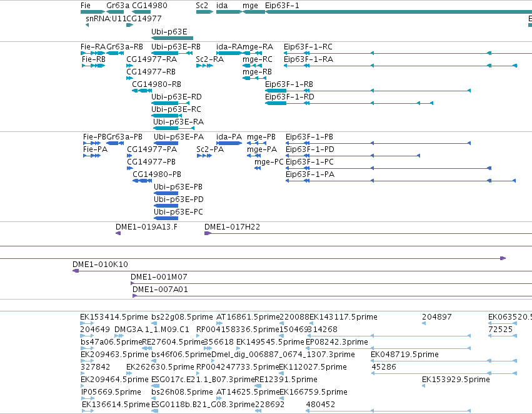532x414 pixels.
Task: Open the Eip63F-1 gene label
Action: [282, 6]
